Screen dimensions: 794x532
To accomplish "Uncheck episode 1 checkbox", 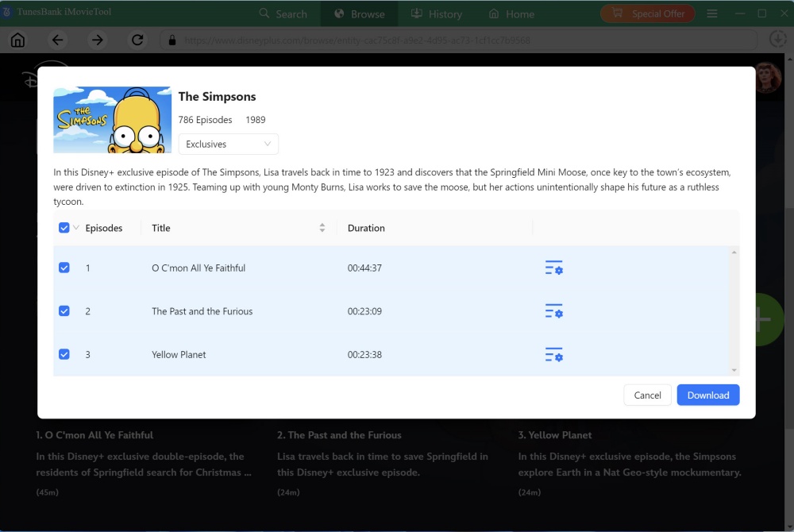I will [64, 268].
